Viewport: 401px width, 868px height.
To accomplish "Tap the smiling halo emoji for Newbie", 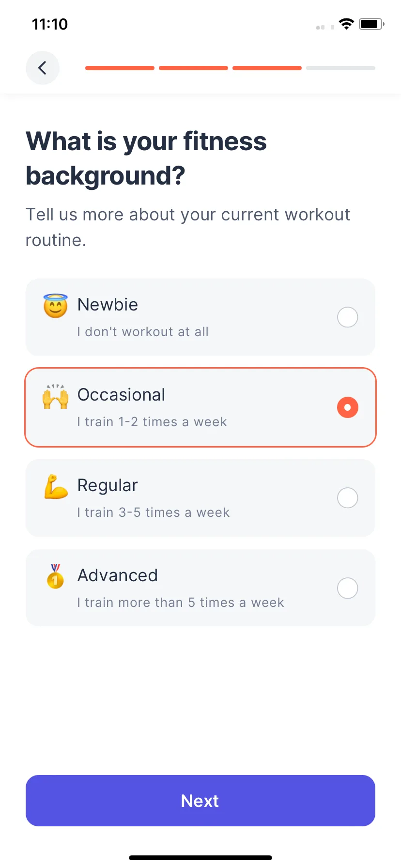I will (56, 306).
